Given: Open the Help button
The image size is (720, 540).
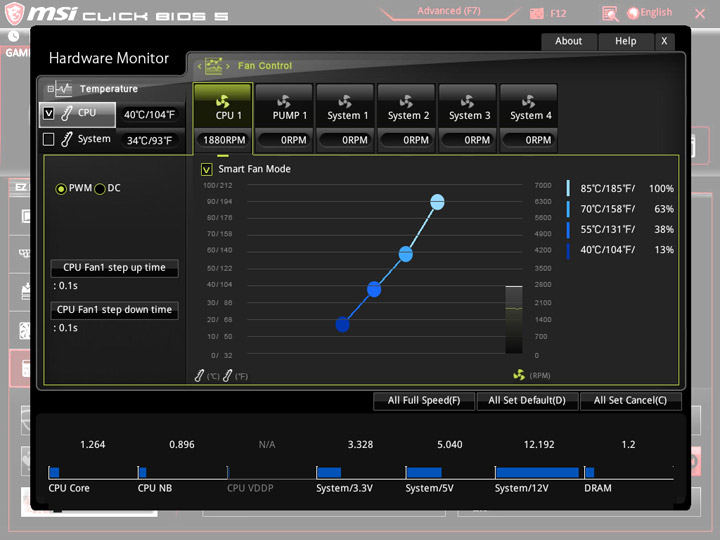Looking at the screenshot, I should (625, 41).
